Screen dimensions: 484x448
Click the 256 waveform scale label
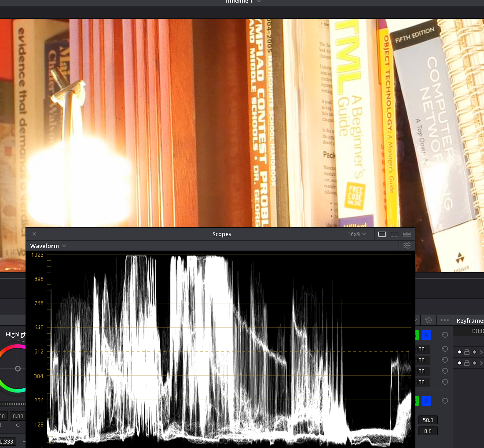[x=39, y=400]
